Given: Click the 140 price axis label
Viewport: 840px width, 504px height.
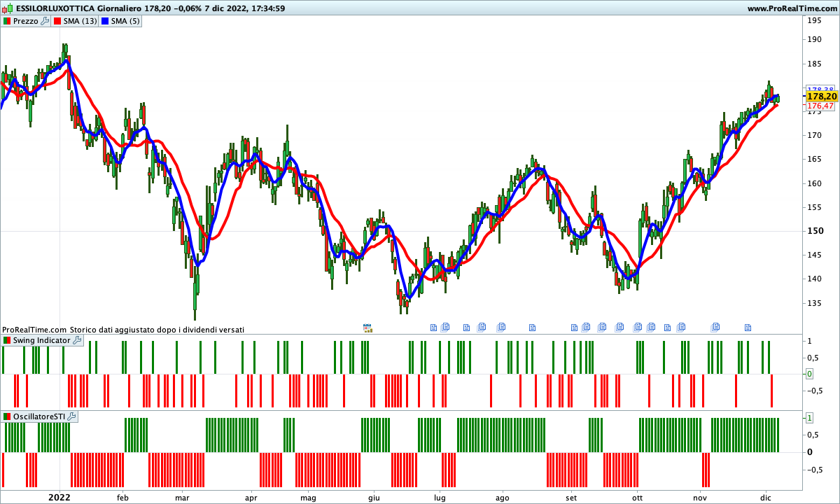Looking at the screenshot, I should 814,279.
